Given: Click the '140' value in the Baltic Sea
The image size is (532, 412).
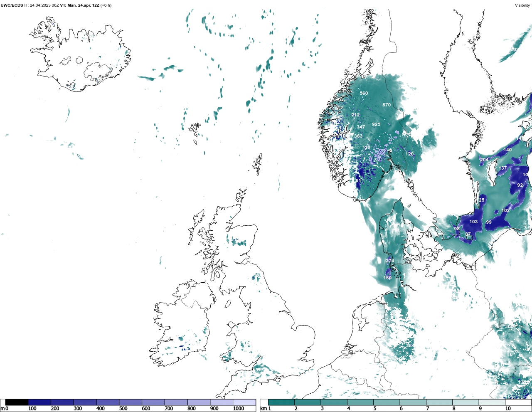Looking at the screenshot, I should [x=508, y=150].
